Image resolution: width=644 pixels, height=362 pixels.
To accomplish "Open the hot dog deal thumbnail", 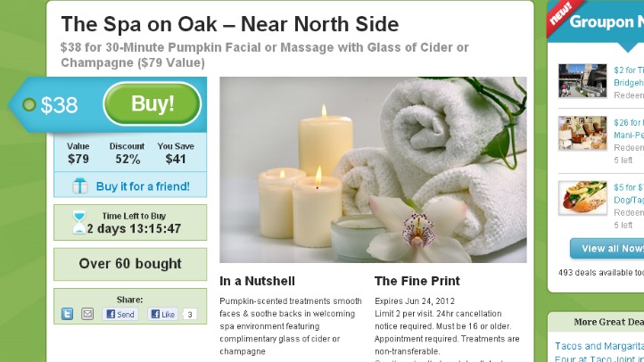I will (582, 198).
